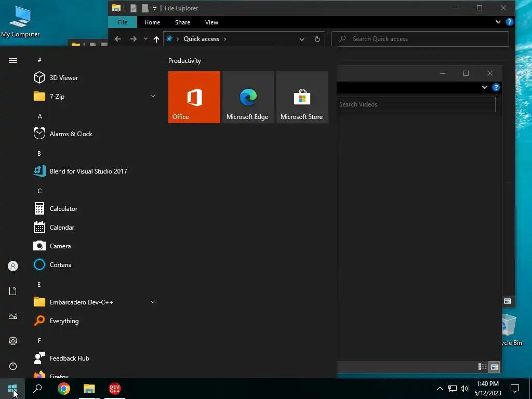Jump to letter C section header
This screenshot has height=399, width=532.
[39, 191]
